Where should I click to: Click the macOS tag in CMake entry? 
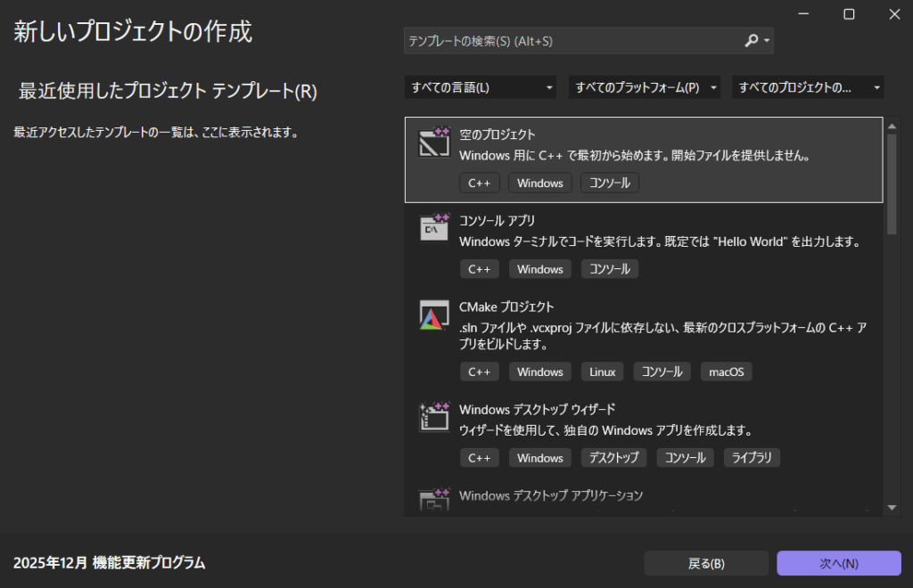726,372
